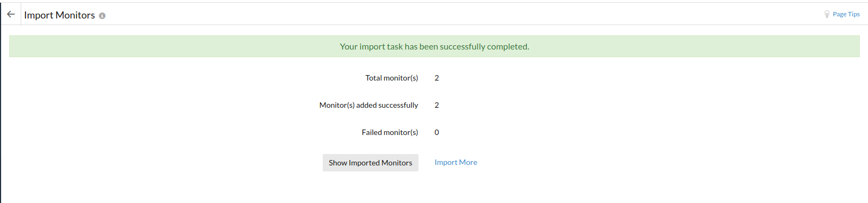Click the Total monitor(s) label
Screen dimensions: 868x203
(x=392, y=78)
